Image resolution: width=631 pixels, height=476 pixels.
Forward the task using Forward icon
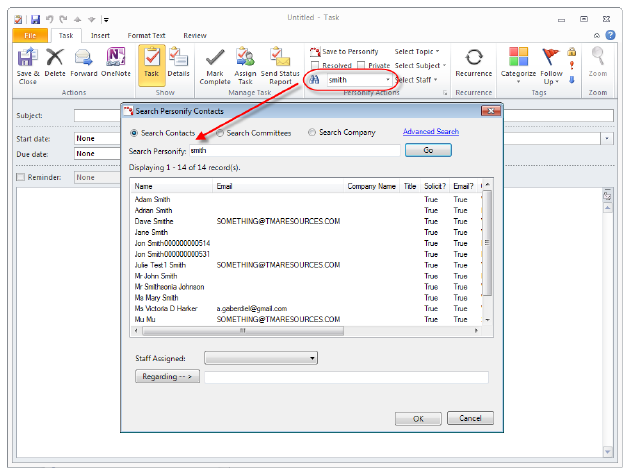coord(84,60)
